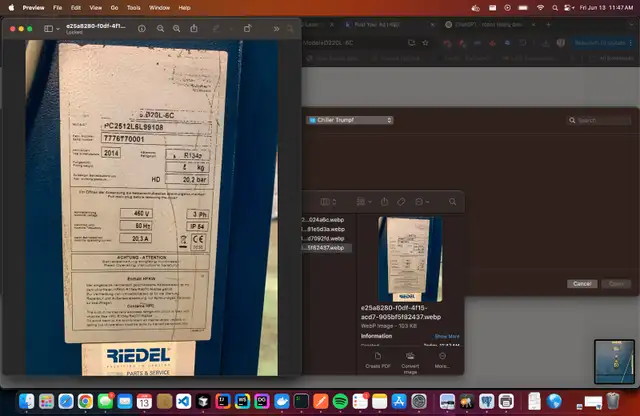
Task: Open the Window menu
Action: coord(159,7)
